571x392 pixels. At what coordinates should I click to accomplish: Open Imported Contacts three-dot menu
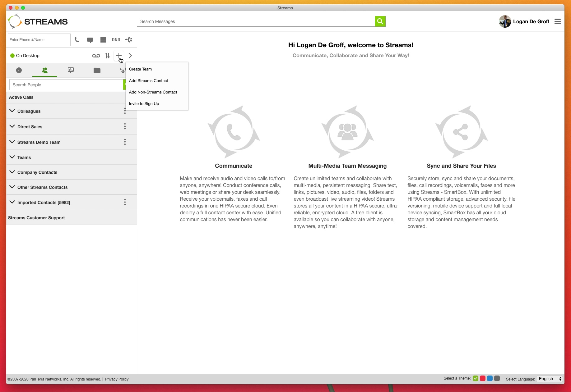(125, 202)
